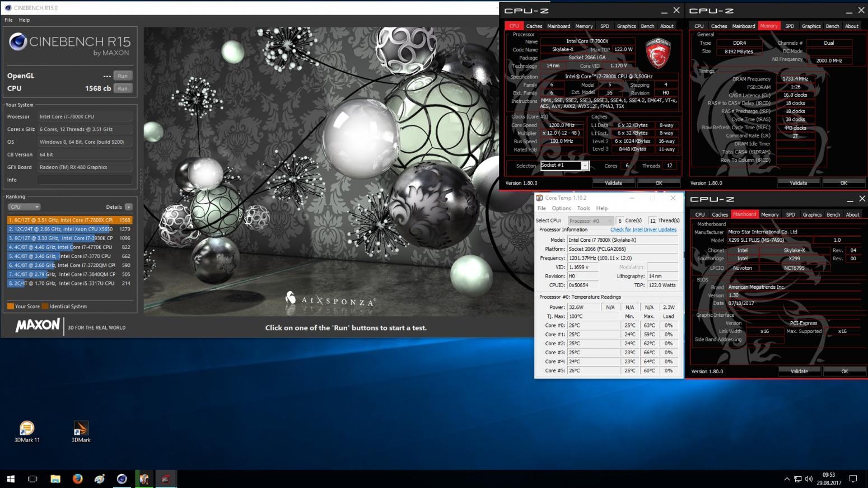Run the CPU benchmark in Cinebench
The height and width of the screenshot is (488, 868).
click(x=123, y=88)
